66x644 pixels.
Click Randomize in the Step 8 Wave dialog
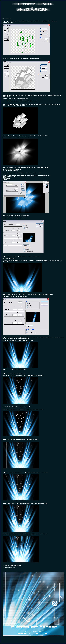pos(29,326)
